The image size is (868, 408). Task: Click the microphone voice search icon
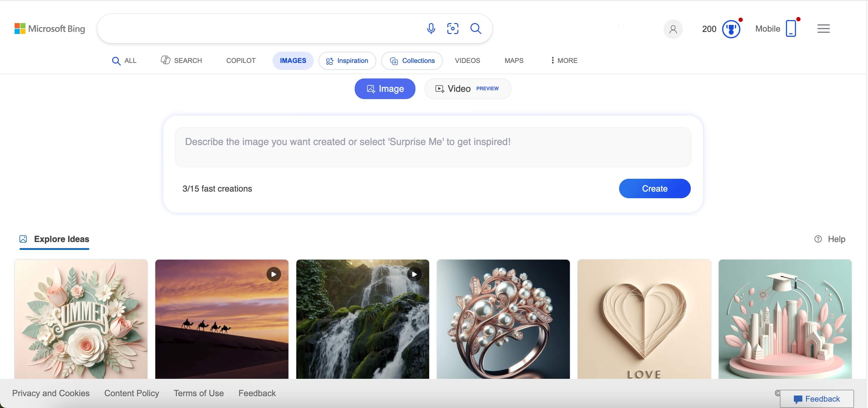[x=431, y=29]
